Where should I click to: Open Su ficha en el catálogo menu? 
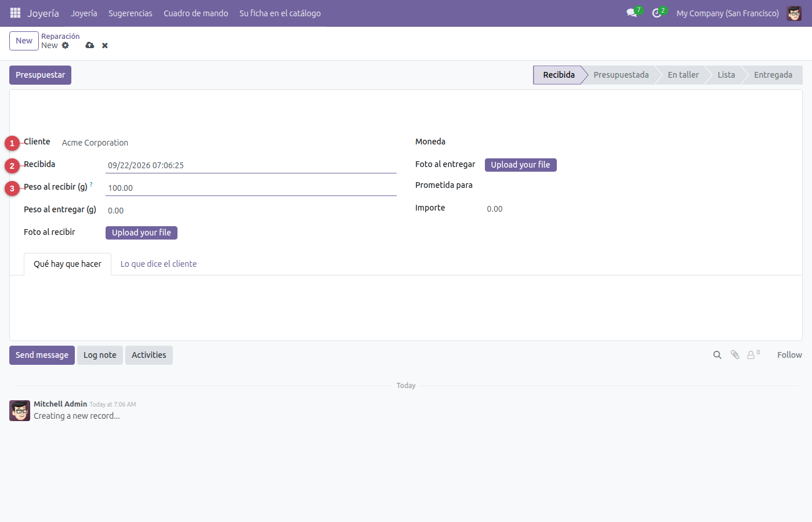280,13
